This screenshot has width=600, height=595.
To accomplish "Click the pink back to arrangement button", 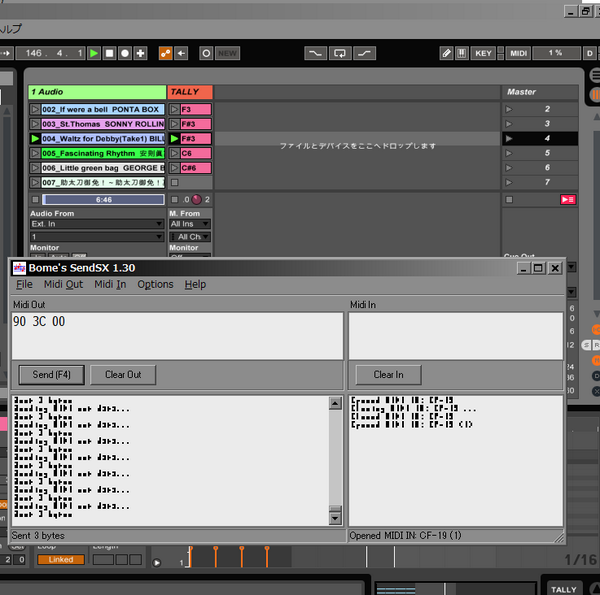I will point(568,199).
